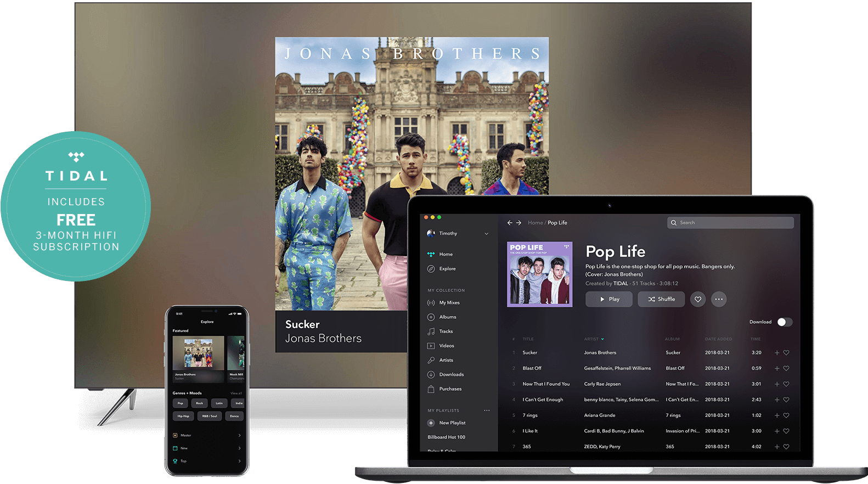Viewport: 868px width, 484px height.
Task: Play the Pop Life playlist
Action: 609,299
